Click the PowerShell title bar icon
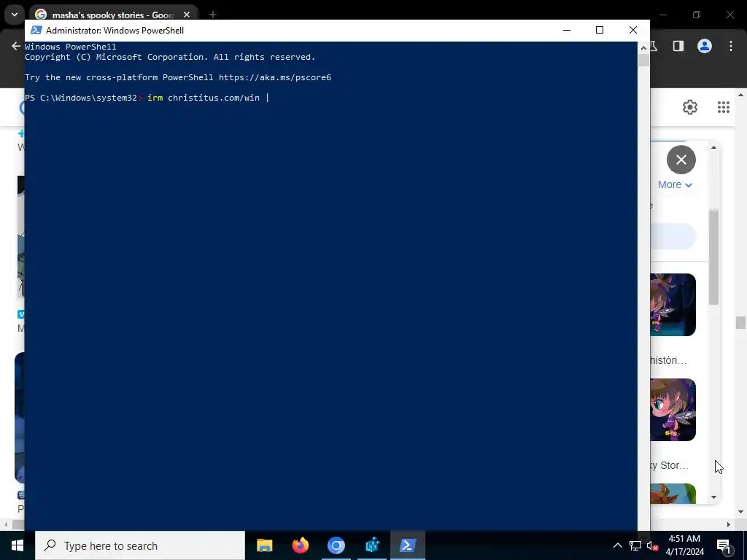 pyautogui.click(x=36, y=30)
